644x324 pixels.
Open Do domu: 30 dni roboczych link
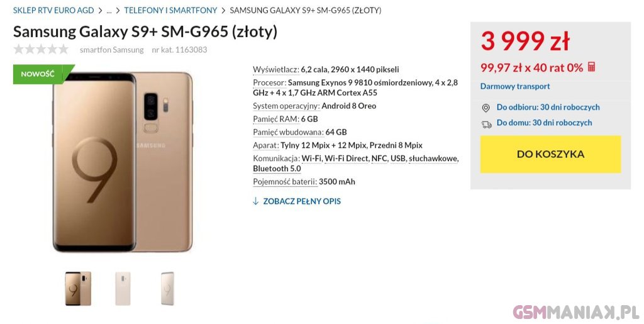(544, 123)
